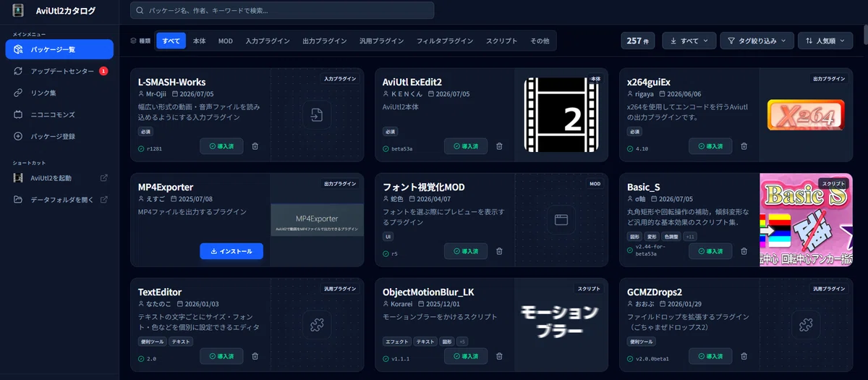Click trash icon on Basic_S card
Viewport: 868px width, 380px height.
(744, 251)
